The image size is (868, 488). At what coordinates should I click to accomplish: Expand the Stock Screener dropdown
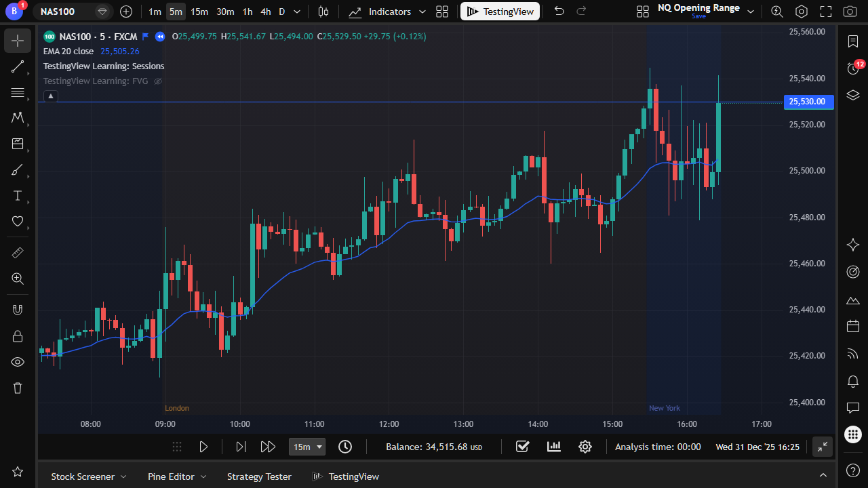(123, 476)
